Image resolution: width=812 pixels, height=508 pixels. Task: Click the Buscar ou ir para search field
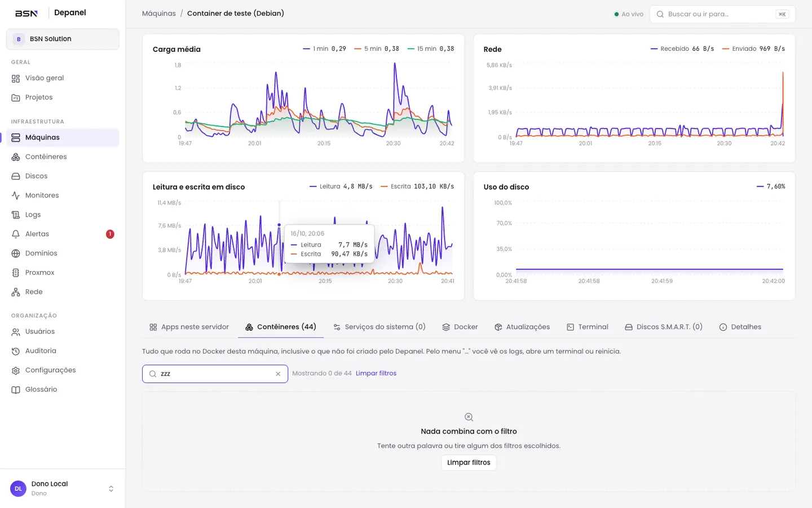(722, 14)
